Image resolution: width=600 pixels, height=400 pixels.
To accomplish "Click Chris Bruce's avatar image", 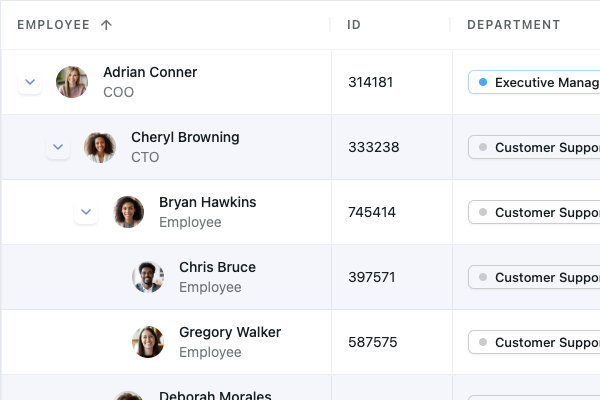I will coord(148,277).
